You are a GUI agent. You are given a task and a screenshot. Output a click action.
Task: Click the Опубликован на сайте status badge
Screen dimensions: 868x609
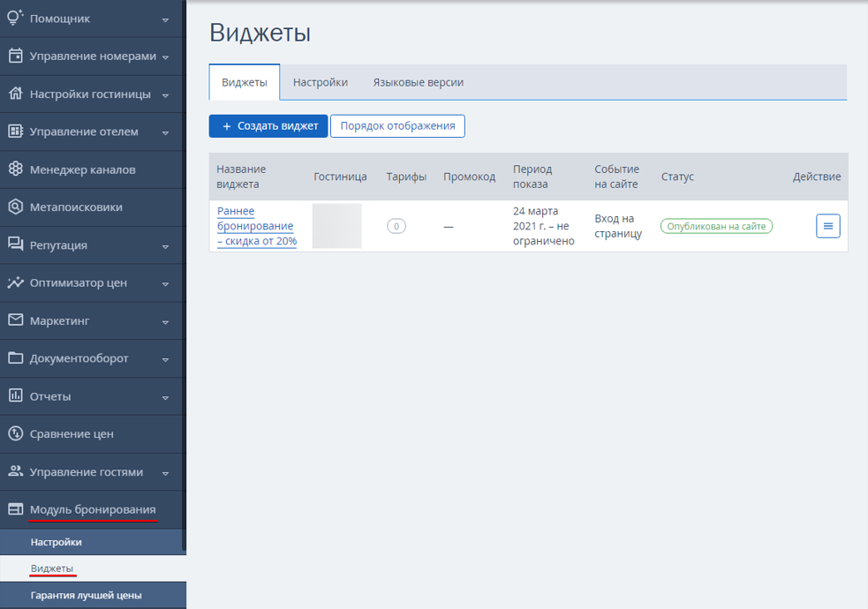(716, 226)
